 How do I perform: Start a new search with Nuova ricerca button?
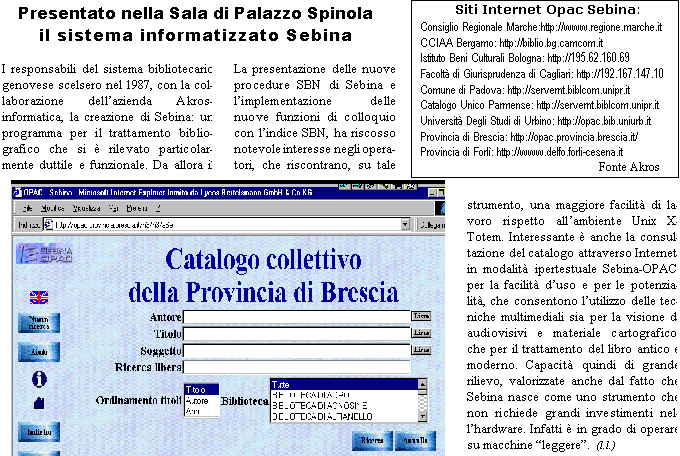39,323
